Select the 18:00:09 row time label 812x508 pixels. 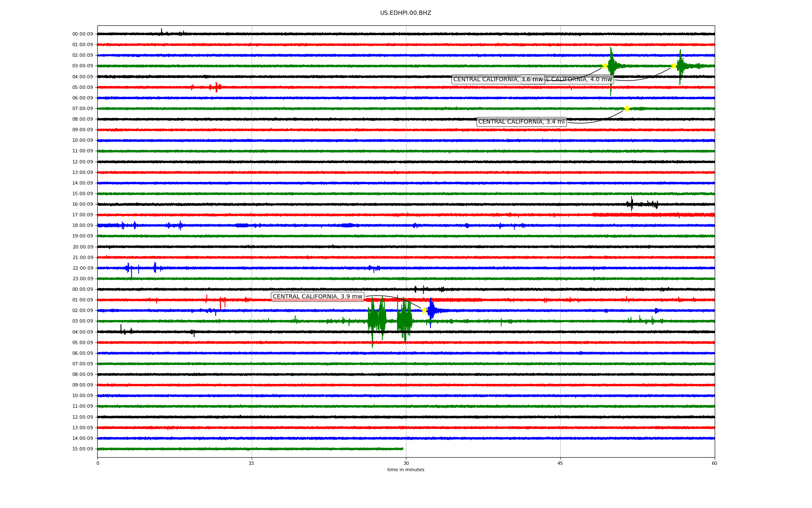click(82, 226)
